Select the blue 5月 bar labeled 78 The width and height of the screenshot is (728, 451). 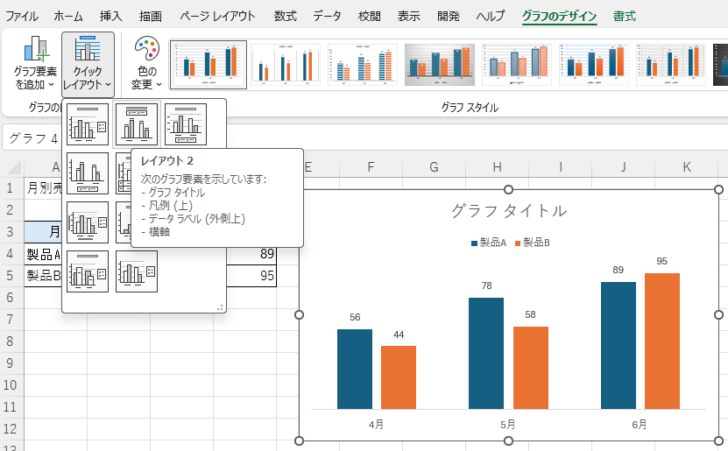pyautogui.click(x=486, y=353)
